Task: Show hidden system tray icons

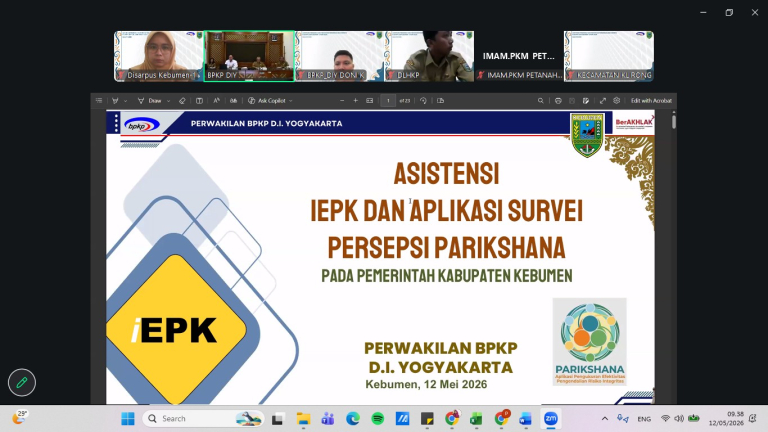Action: click(605, 419)
